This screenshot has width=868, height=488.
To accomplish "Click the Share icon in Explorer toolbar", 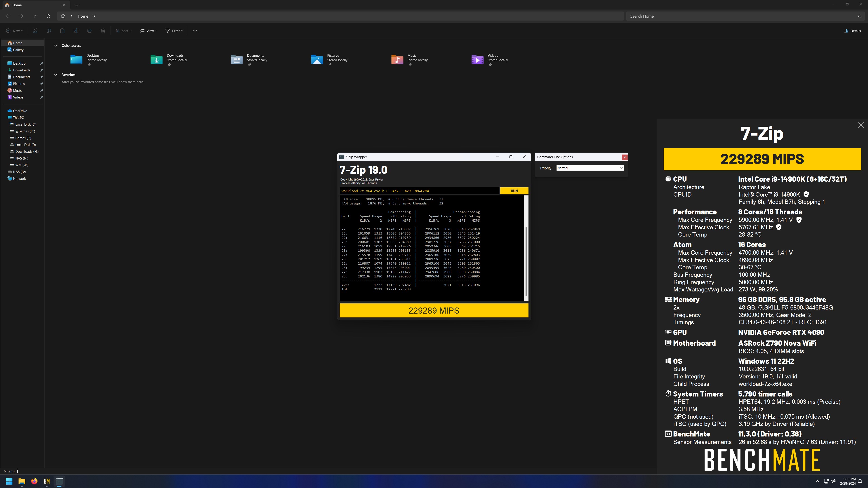I will [89, 31].
